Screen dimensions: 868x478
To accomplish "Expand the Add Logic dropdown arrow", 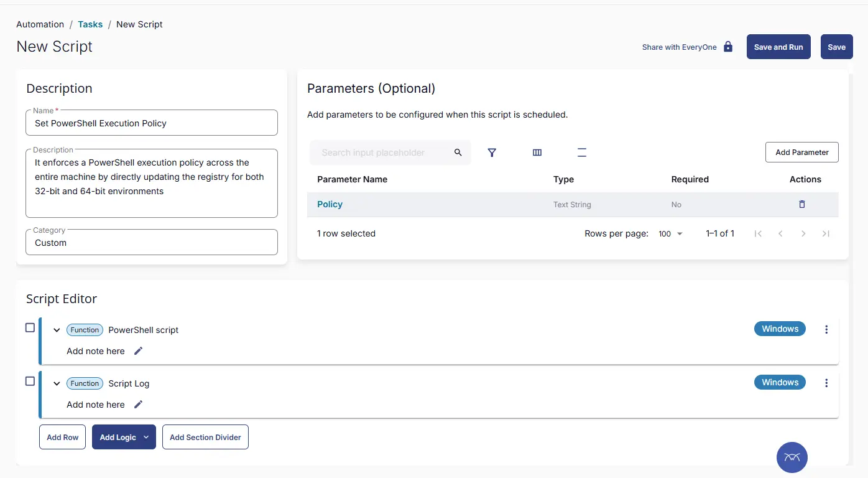I will [146, 438].
